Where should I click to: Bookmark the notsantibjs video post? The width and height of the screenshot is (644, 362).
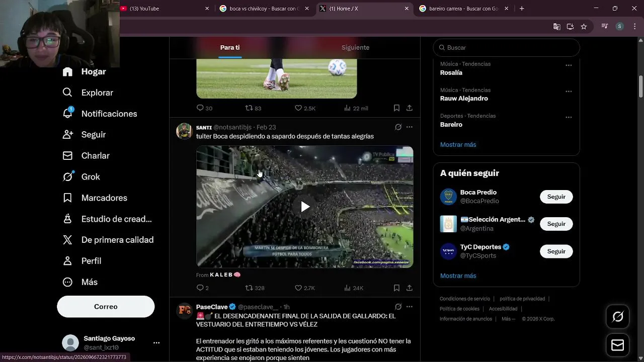[x=396, y=288]
